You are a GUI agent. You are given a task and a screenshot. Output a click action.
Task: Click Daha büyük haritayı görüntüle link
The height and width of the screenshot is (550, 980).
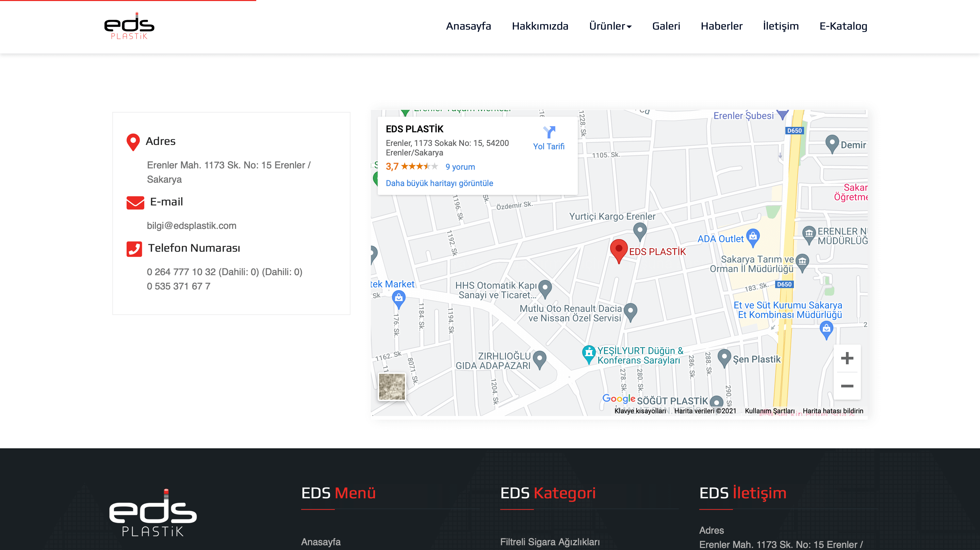439,183
